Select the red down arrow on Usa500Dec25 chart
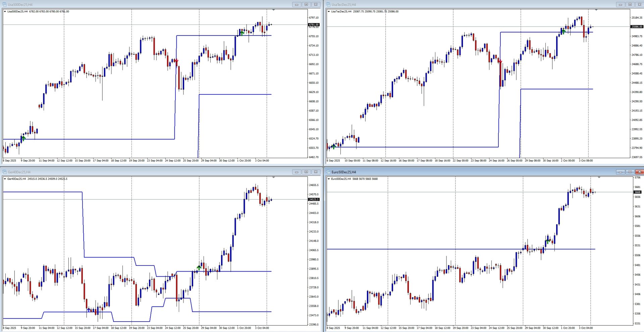Screen dimensions: 644x332 [176, 61]
